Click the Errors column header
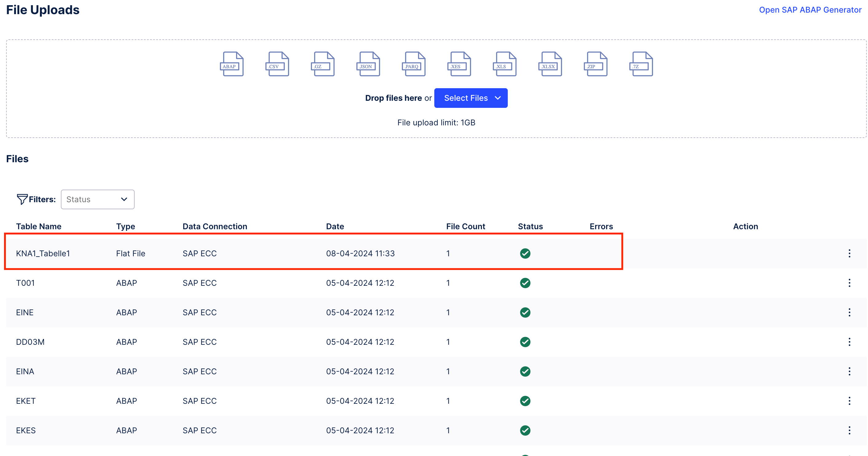The width and height of the screenshot is (868, 456). click(601, 226)
